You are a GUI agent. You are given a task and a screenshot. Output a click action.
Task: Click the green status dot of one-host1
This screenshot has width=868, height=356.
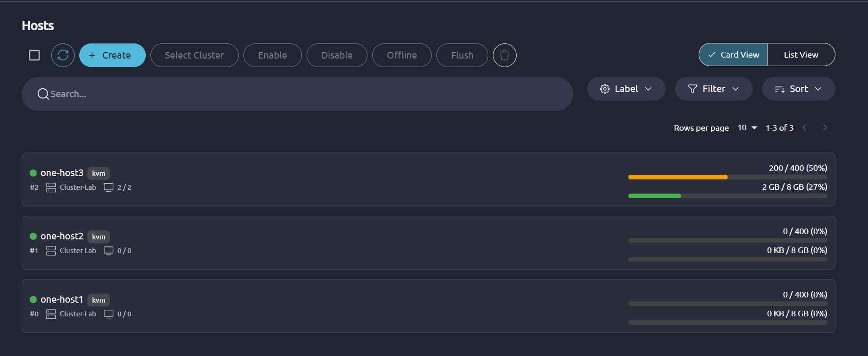33,299
